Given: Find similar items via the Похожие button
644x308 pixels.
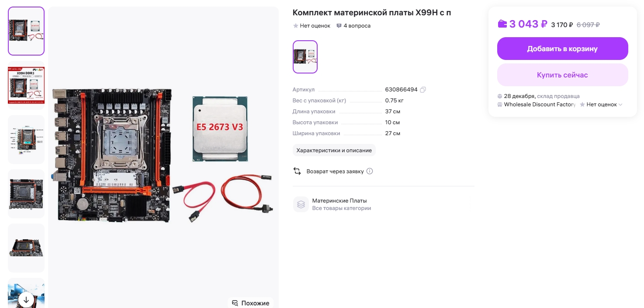Looking at the screenshot, I should click(251, 303).
